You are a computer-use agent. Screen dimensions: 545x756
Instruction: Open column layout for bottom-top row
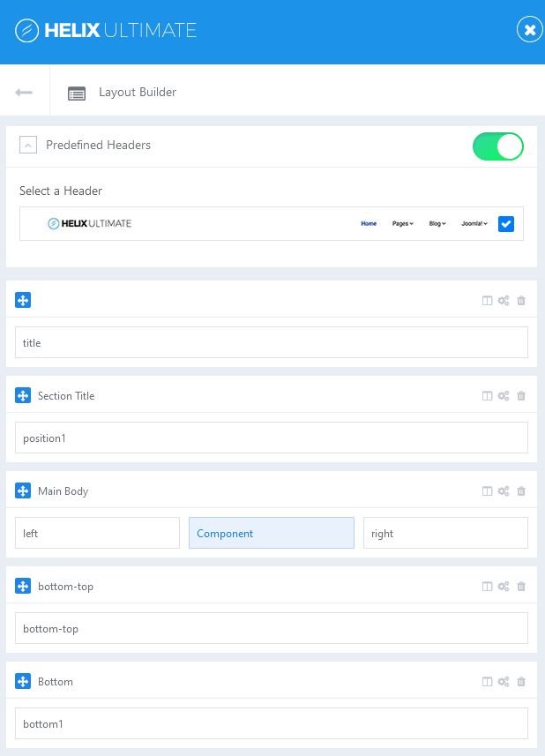[487, 587]
